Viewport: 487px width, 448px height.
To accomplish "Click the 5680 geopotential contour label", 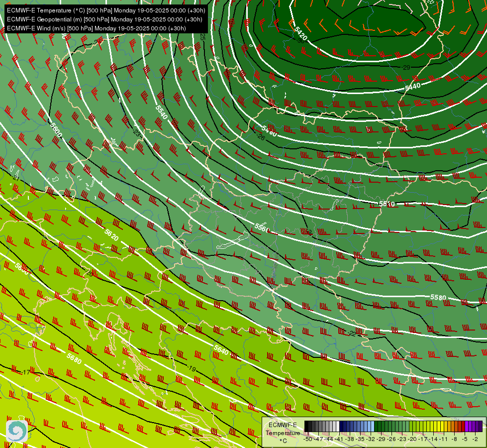I will pos(74,358).
